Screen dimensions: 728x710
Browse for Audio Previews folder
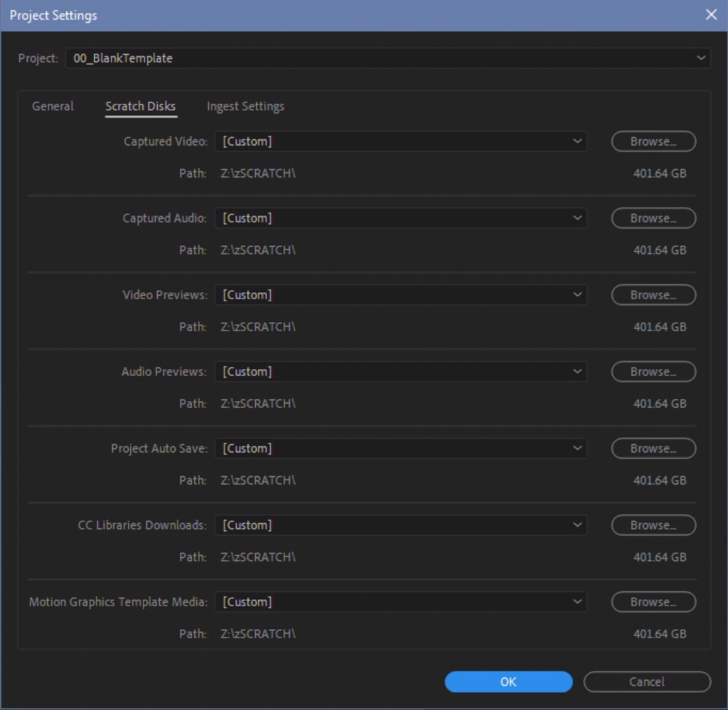[653, 372]
